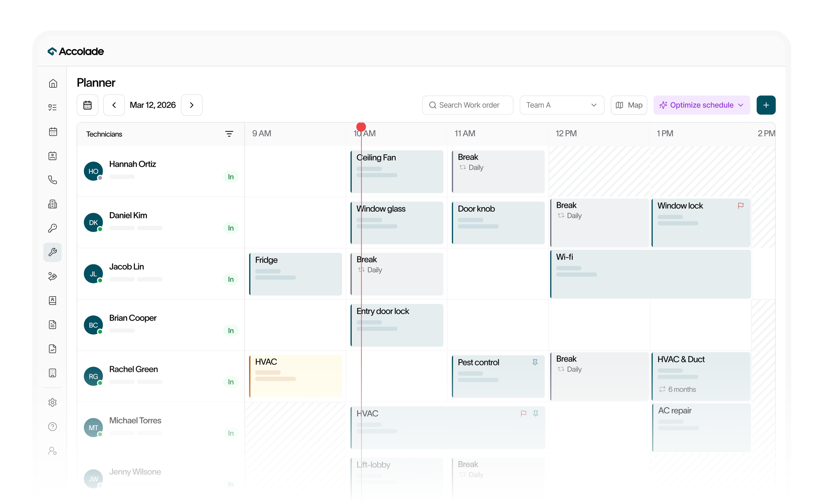Select technician Brian Cooper
Image resolution: width=833 pixels, height=504 pixels.
tap(161, 325)
